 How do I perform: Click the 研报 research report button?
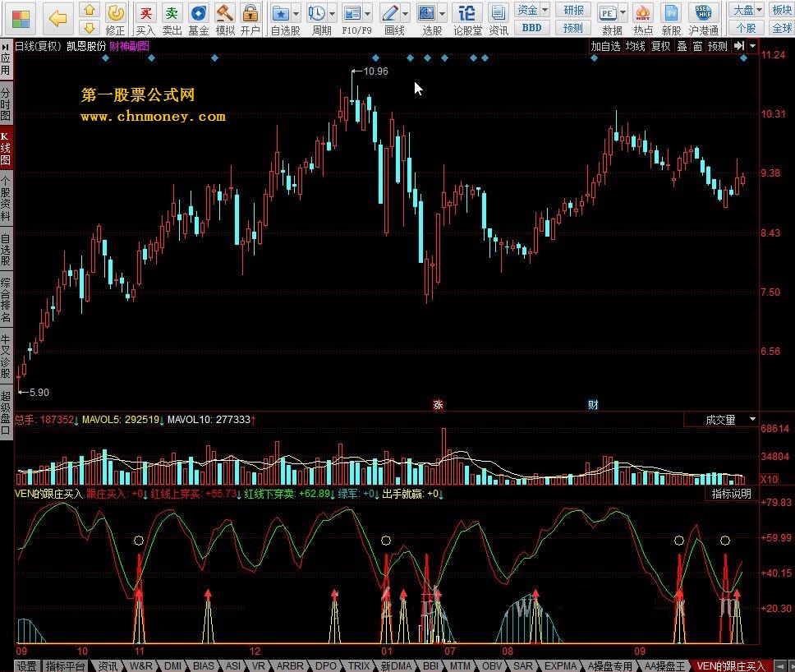(x=573, y=10)
